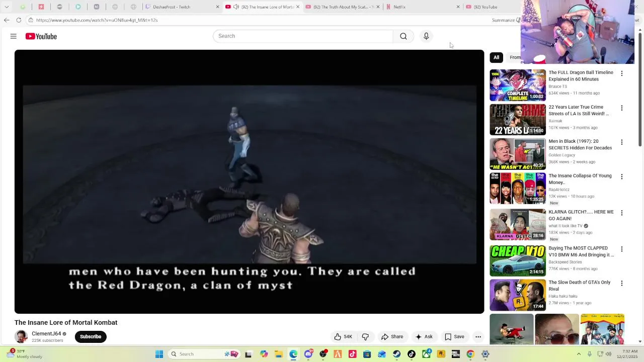Open more actions below the video

(x=478, y=337)
